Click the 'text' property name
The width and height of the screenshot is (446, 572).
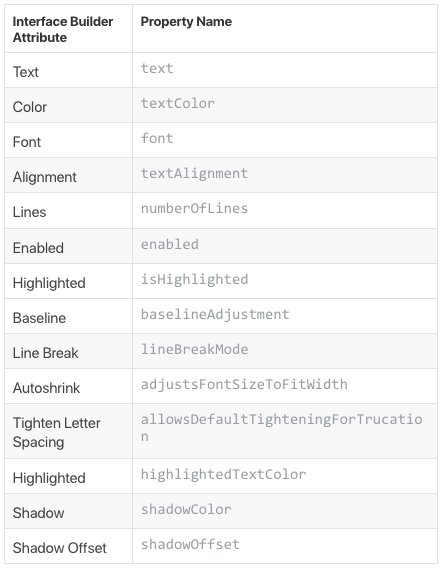(x=157, y=69)
